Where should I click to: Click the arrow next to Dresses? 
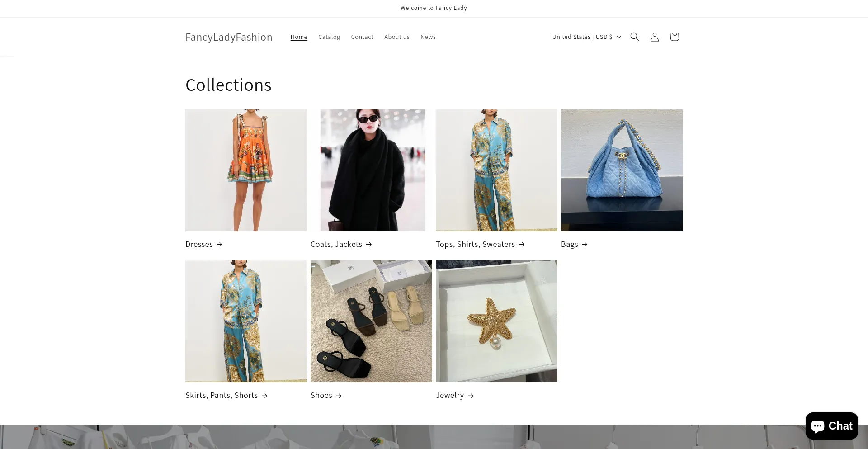(x=219, y=244)
